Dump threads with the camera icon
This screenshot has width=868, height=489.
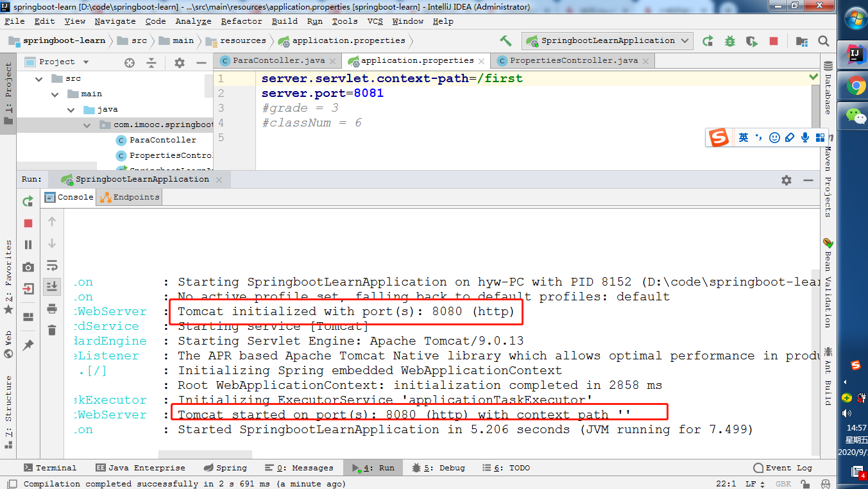coord(28,267)
